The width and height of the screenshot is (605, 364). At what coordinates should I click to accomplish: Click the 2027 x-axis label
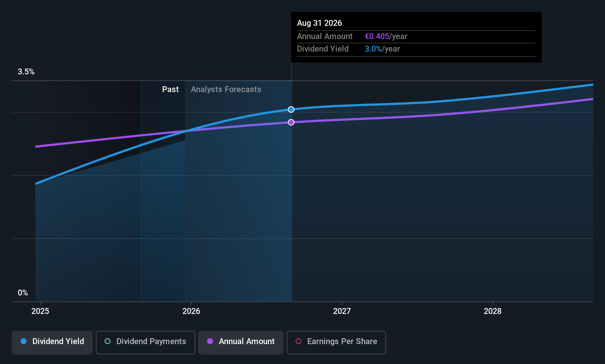[342, 311]
